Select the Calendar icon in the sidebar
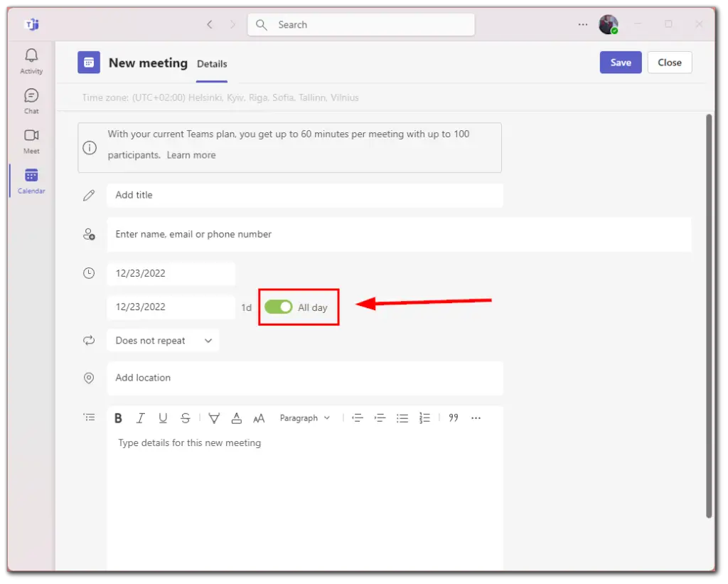728x584 pixels. [31, 180]
